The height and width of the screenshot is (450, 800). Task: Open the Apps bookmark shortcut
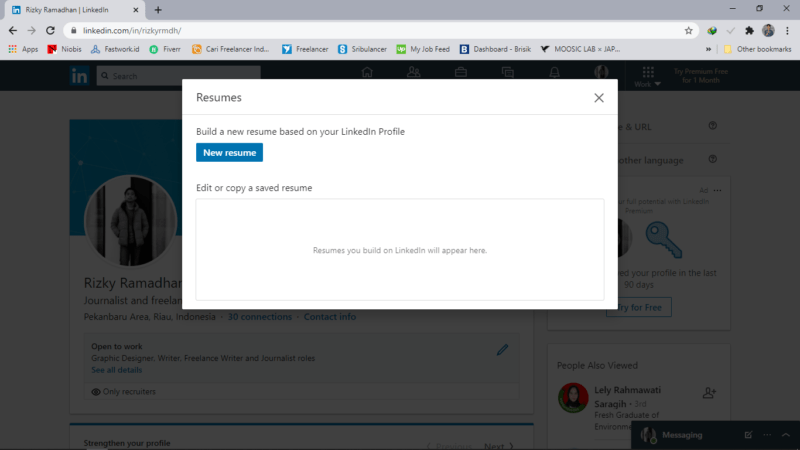click(23, 49)
